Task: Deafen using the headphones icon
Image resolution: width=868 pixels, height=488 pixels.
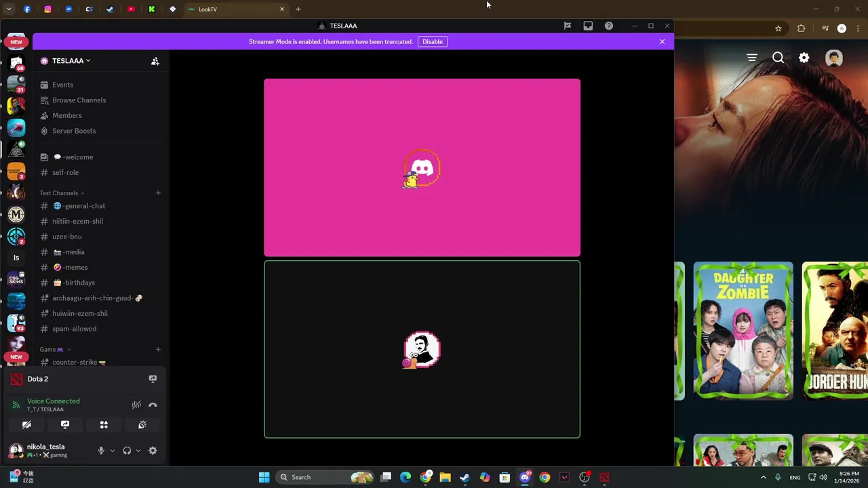Action: coord(127,451)
